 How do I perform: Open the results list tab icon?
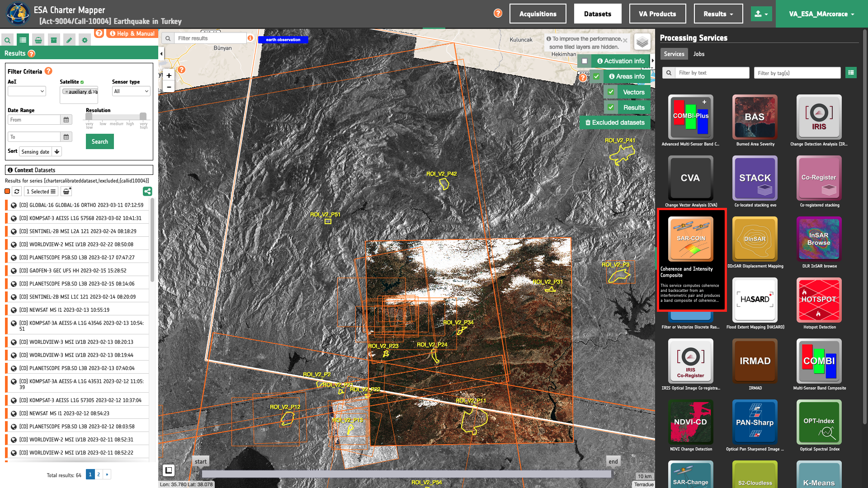[23, 40]
